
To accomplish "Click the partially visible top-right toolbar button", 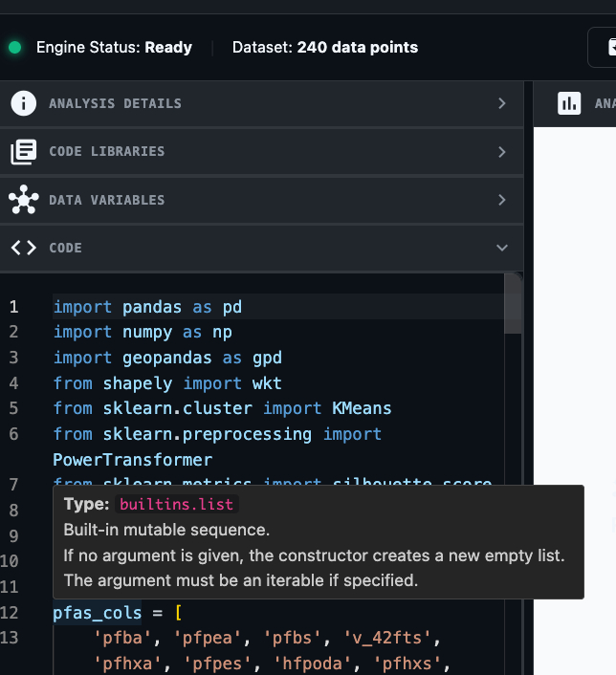I will (603, 47).
